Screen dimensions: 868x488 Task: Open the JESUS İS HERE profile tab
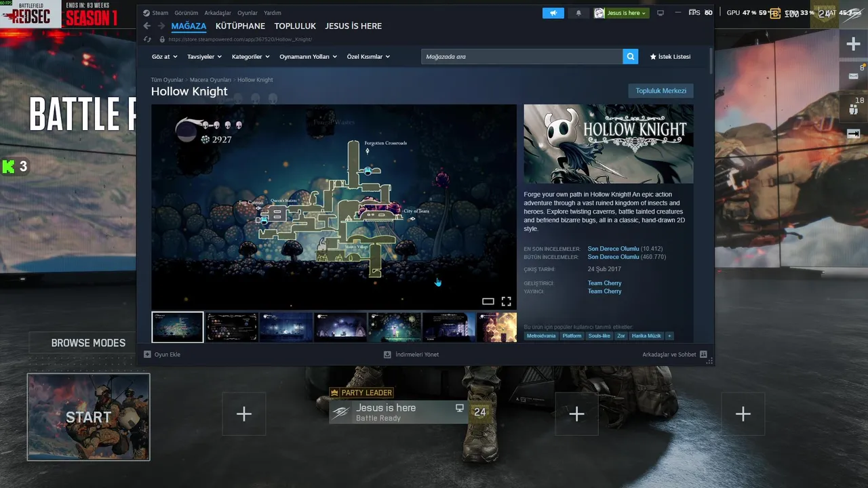click(x=353, y=26)
